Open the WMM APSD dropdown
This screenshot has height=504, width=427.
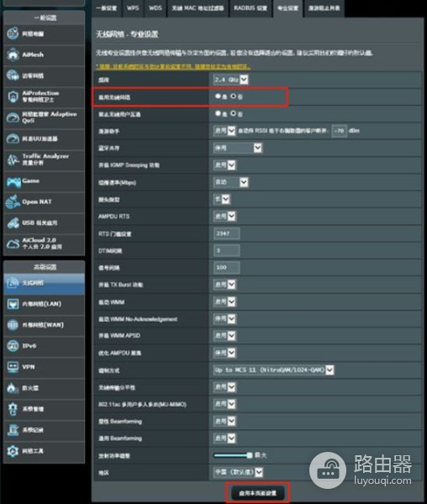tap(224, 335)
